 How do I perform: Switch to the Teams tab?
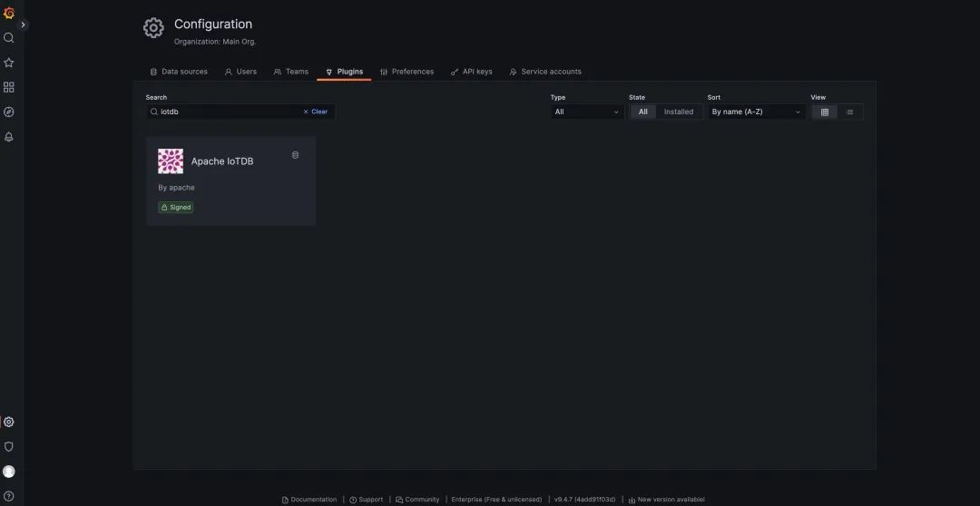tap(291, 72)
